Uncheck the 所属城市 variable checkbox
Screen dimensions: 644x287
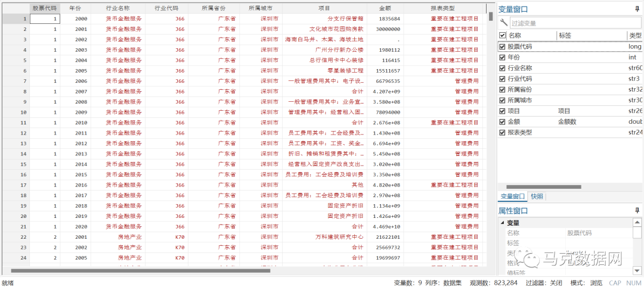tap(502, 101)
